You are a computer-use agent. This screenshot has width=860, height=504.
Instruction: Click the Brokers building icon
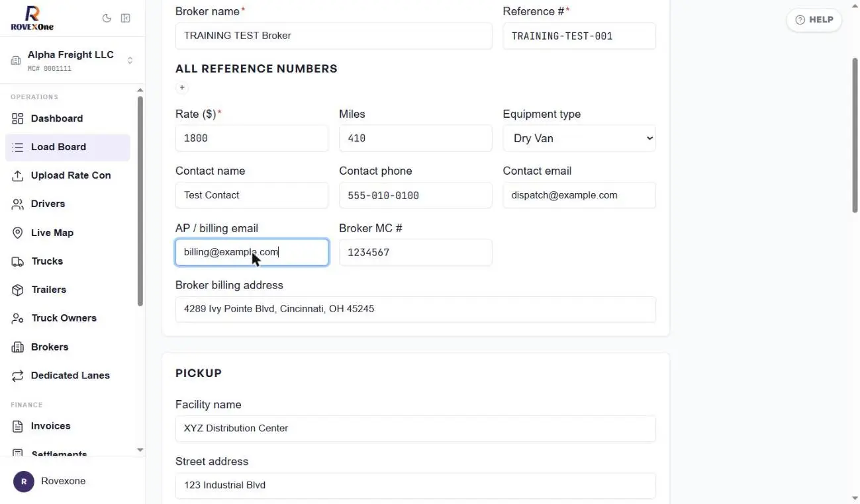18,347
